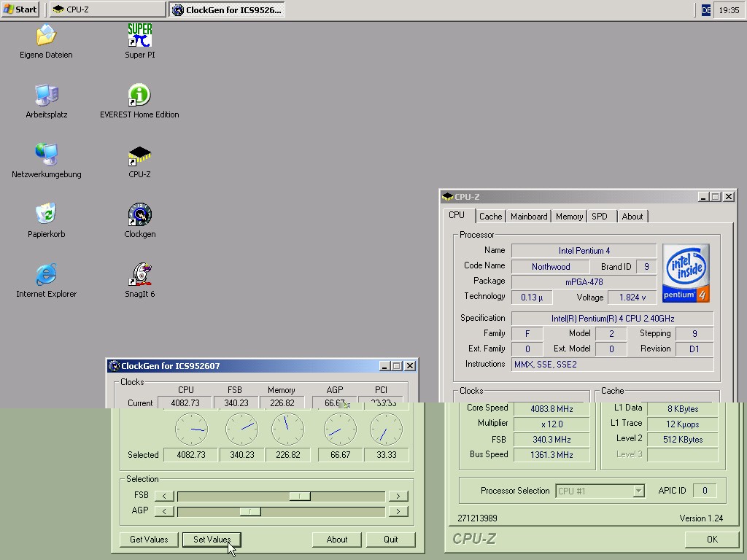Click the FSB slider thumb
The image size is (747, 560).
(299, 496)
